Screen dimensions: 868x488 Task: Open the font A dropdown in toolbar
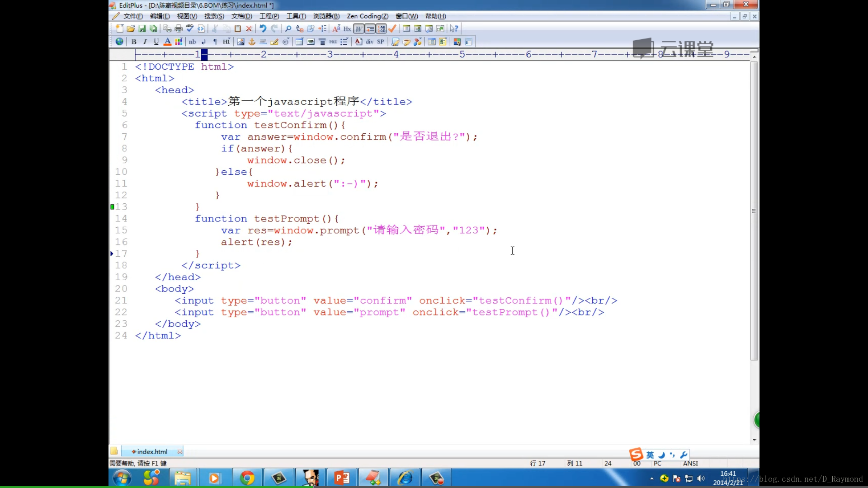click(x=336, y=28)
